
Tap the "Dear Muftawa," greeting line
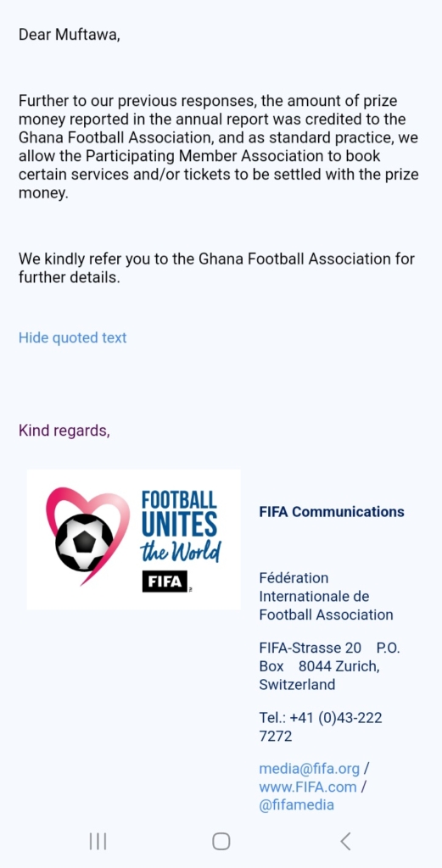70,35
